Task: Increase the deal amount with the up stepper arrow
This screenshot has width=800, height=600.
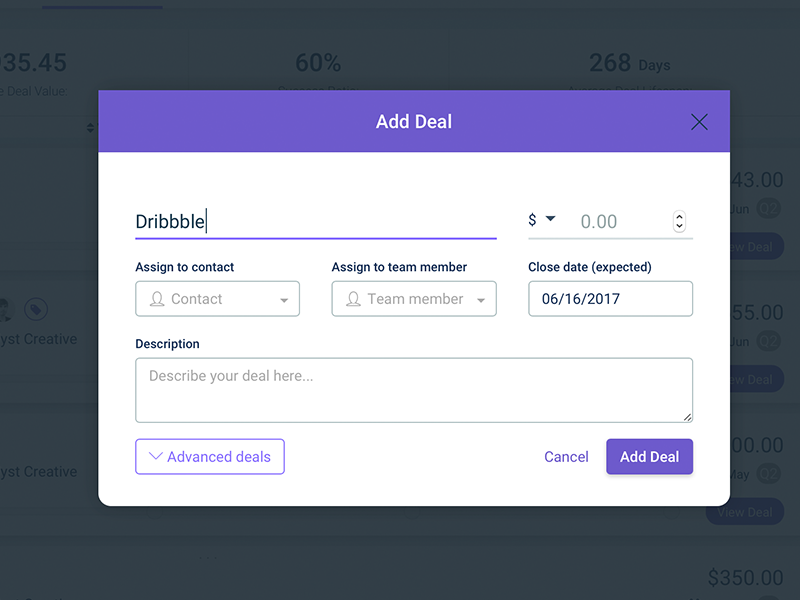Action: coord(680,216)
